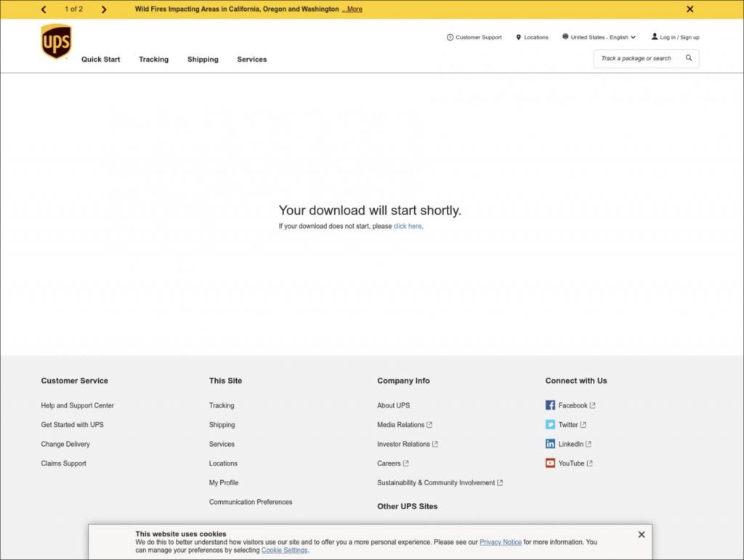The height and width of the screenshot is (560, 744).
Task: Open Communication Preferences footer link
Action: (251, 502)
